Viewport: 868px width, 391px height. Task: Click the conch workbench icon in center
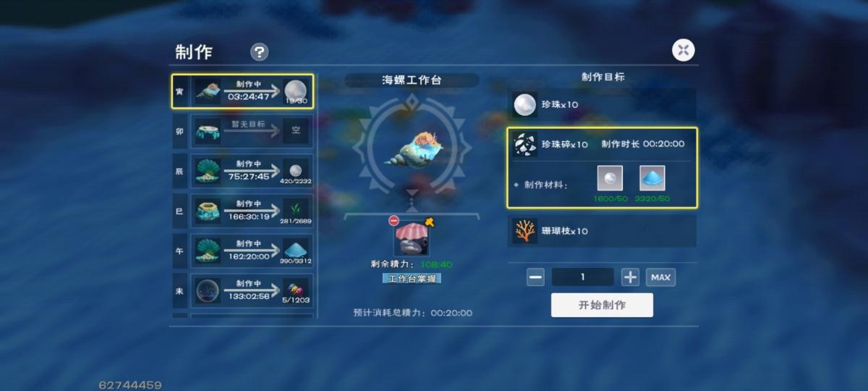pos(412,148)
